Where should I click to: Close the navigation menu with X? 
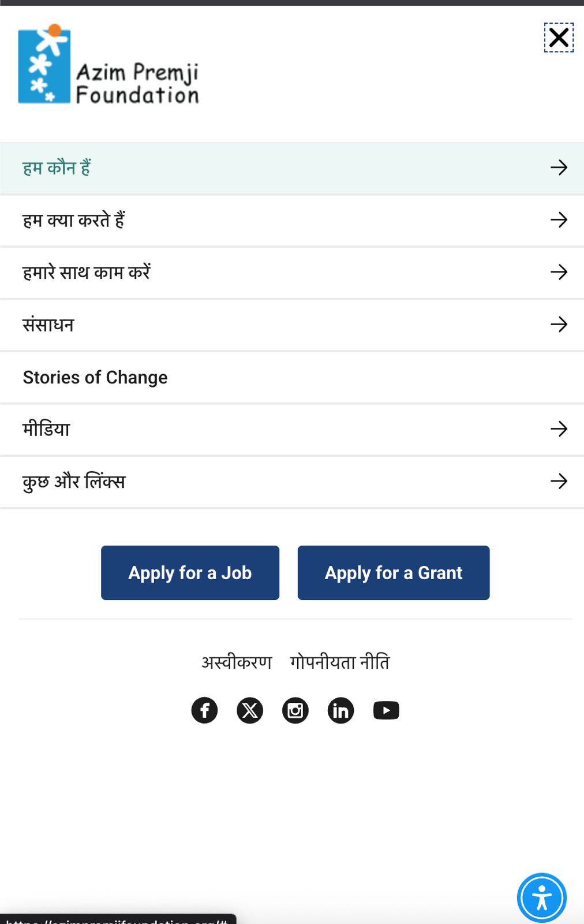point(559,38)
